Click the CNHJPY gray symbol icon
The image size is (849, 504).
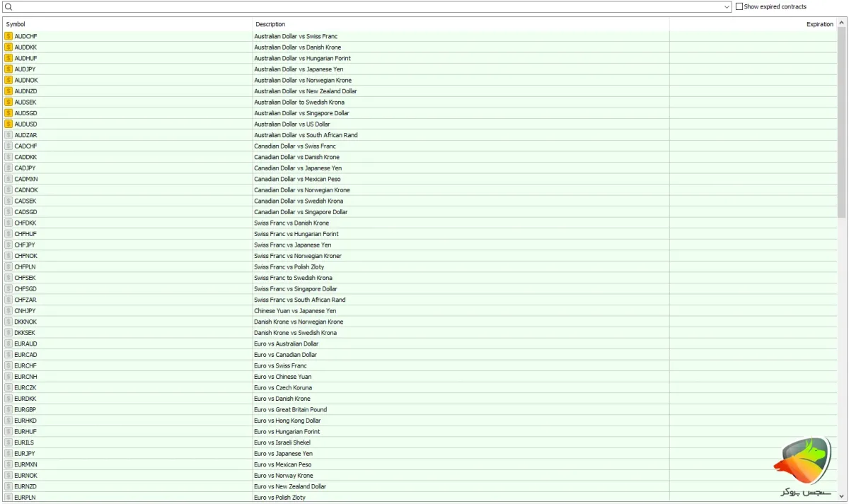(8, 310)
